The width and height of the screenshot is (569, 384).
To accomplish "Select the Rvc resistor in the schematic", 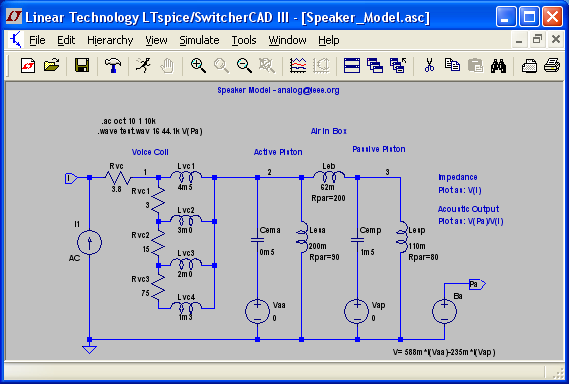I will tap(117, 177).
